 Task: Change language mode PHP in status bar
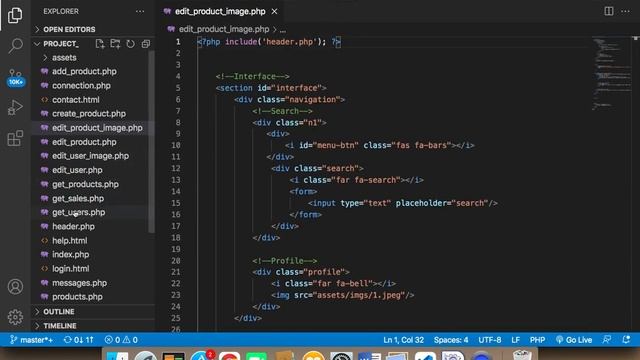coord(537,340)
